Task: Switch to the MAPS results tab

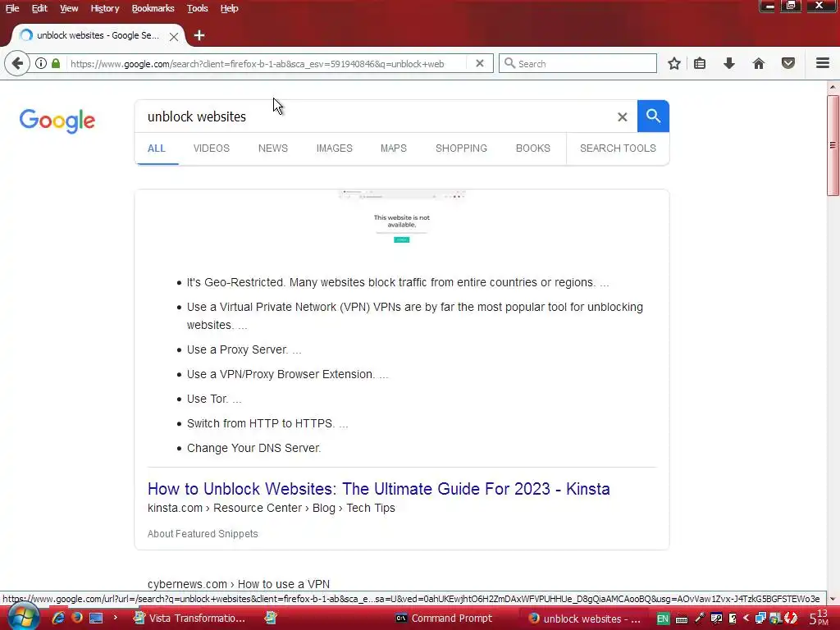Action: (393, 148)
